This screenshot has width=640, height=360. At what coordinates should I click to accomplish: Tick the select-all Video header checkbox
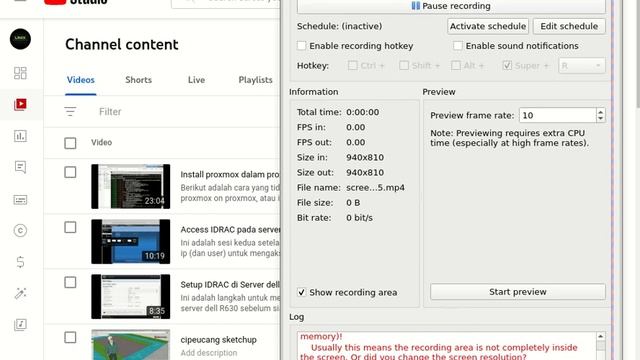70,143
